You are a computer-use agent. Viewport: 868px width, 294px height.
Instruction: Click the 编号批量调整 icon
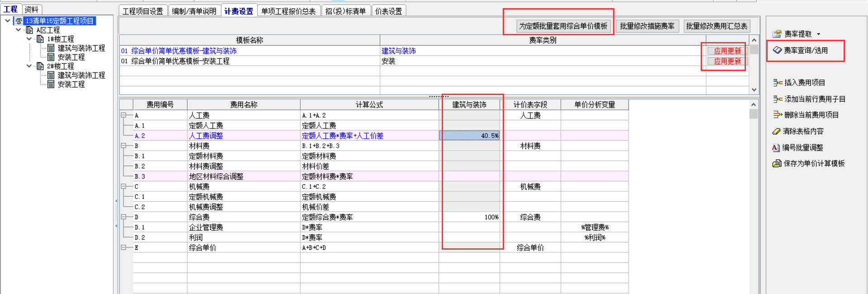776,147
